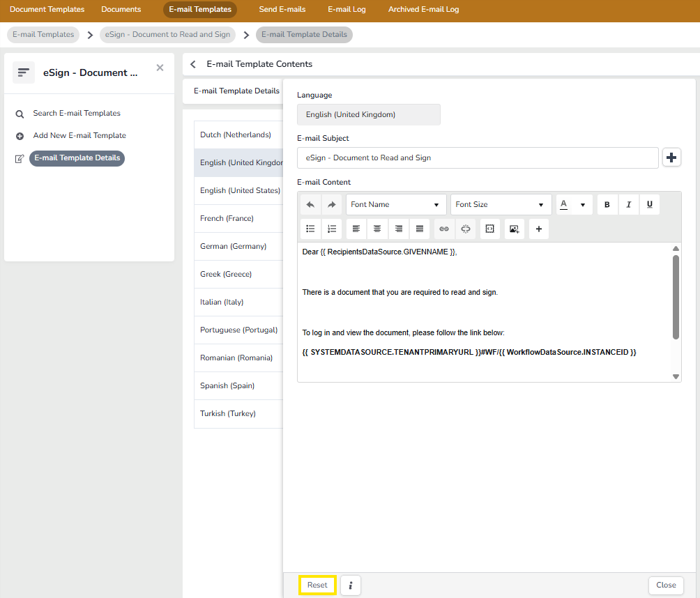
Task: Click into the E-mail Subject field
Action: click(x=478, y=158)
